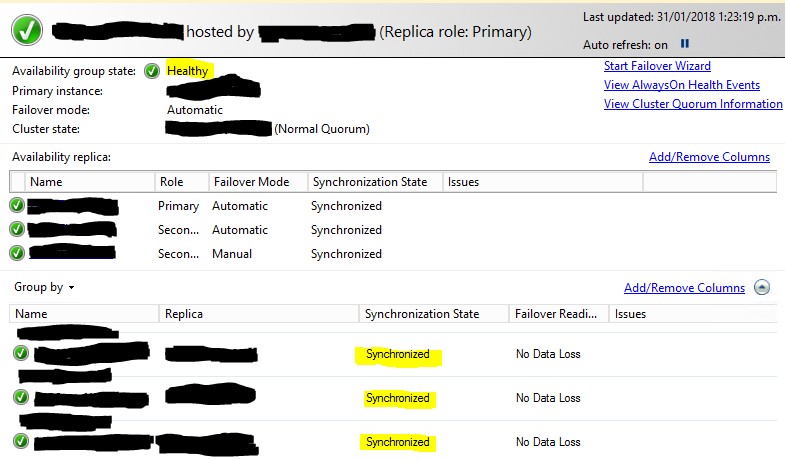
Task: Click the large green dashboard health checkmark
Action: tap(26, 30)
